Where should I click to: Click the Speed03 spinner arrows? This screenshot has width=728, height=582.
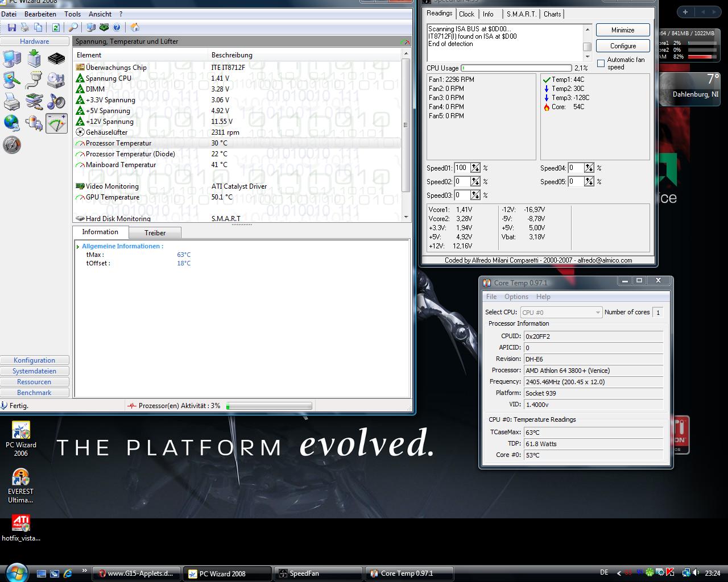click(x=475, y=195)
